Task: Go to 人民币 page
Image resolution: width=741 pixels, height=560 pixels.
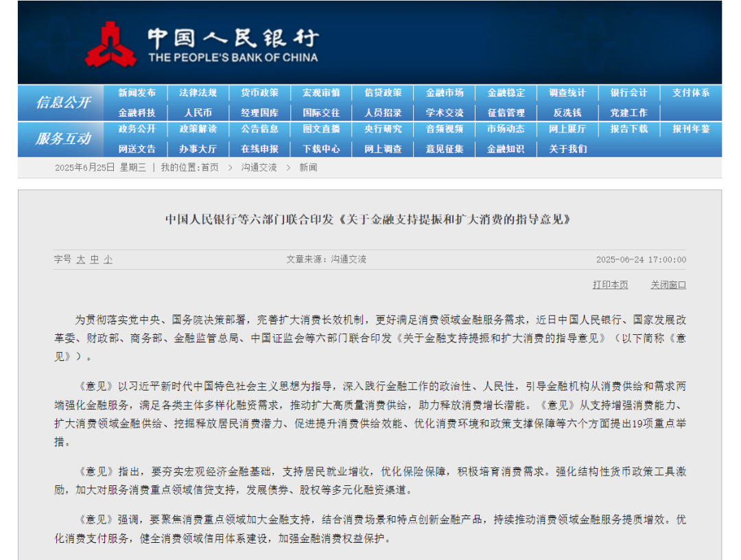Action: pyautogui.click(x=198, y=113)
